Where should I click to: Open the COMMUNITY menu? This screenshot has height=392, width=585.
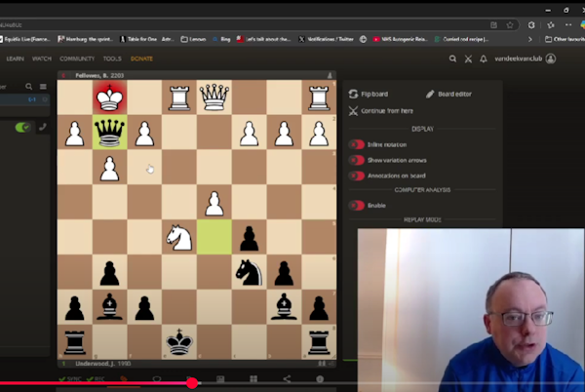(77, 59)
